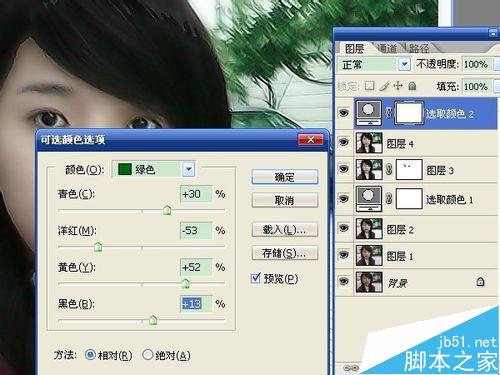Toggle lock all padlock icon
Viewport: 500px width, 375px height.
click(x=412, y=86)
